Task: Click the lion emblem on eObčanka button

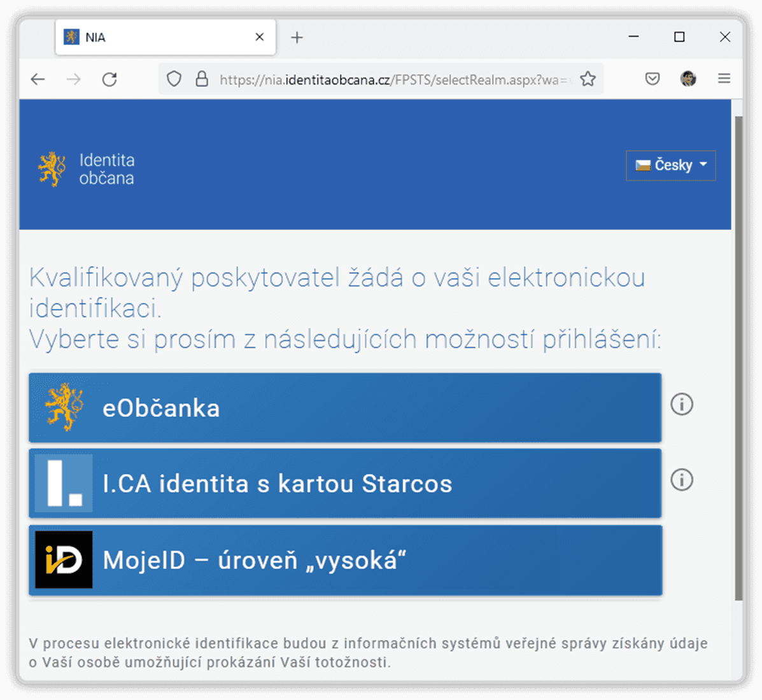Action: click(64, 407)
